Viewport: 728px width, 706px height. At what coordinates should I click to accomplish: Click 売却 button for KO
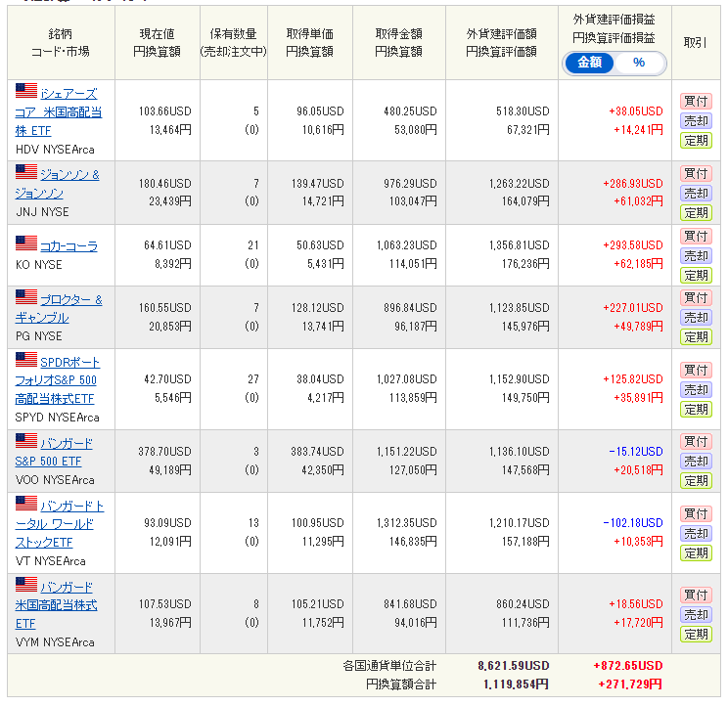click(696, 255)
